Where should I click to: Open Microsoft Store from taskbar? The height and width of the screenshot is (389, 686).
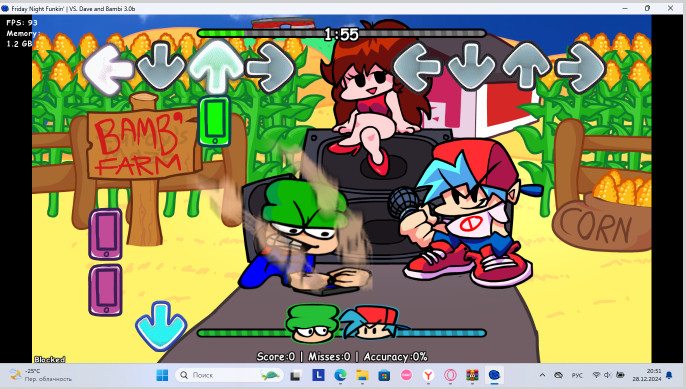384,375
